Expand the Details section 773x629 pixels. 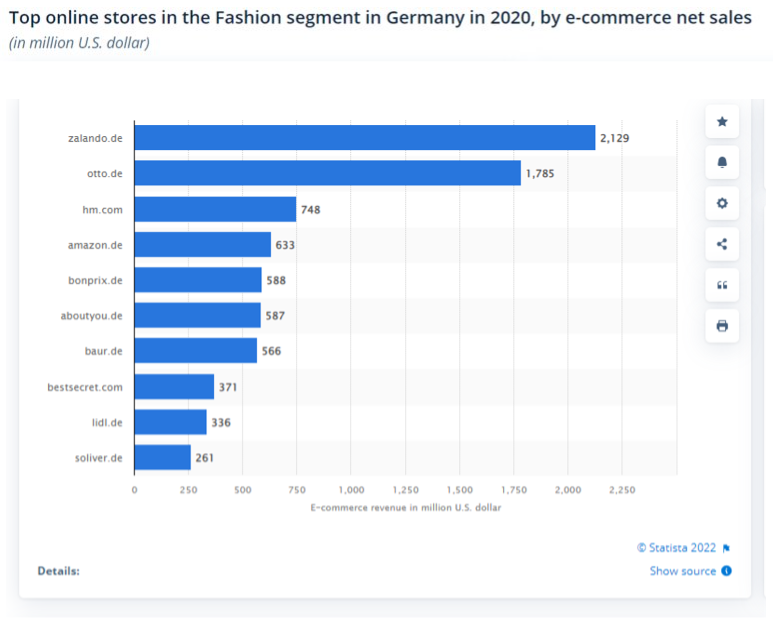(58, 571)
